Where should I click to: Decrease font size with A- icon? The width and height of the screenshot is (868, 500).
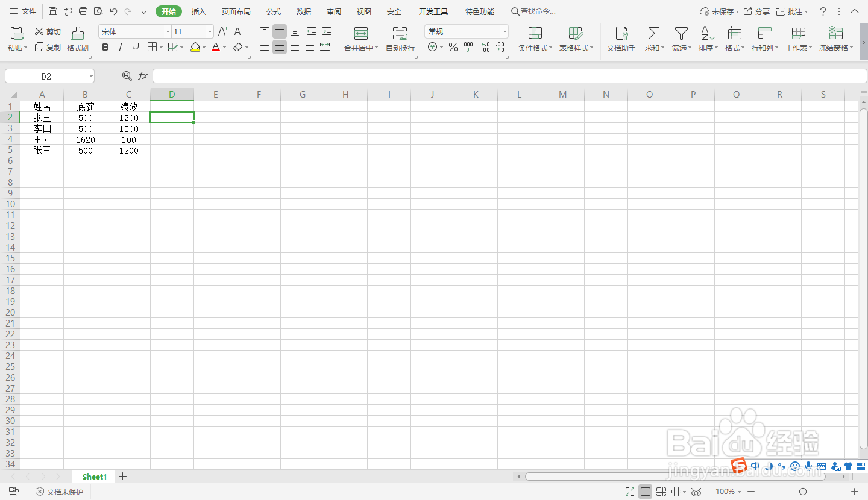[x=239, y=31]
